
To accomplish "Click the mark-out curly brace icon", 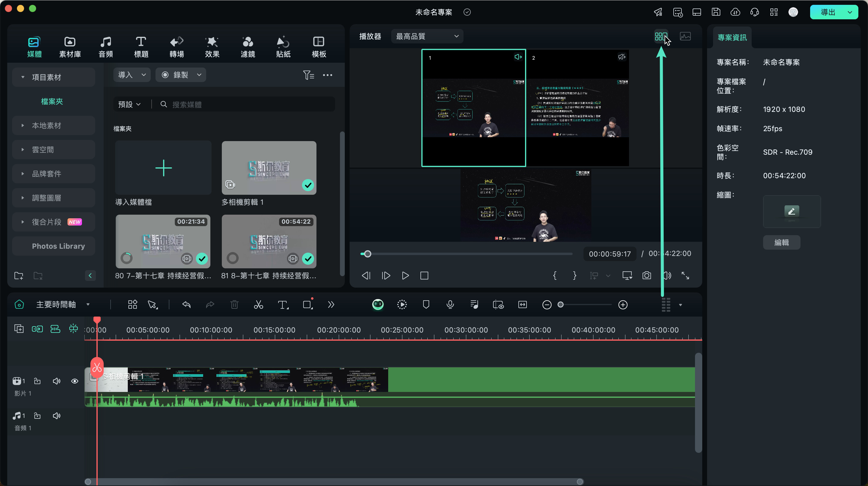I will pos(574,275).
